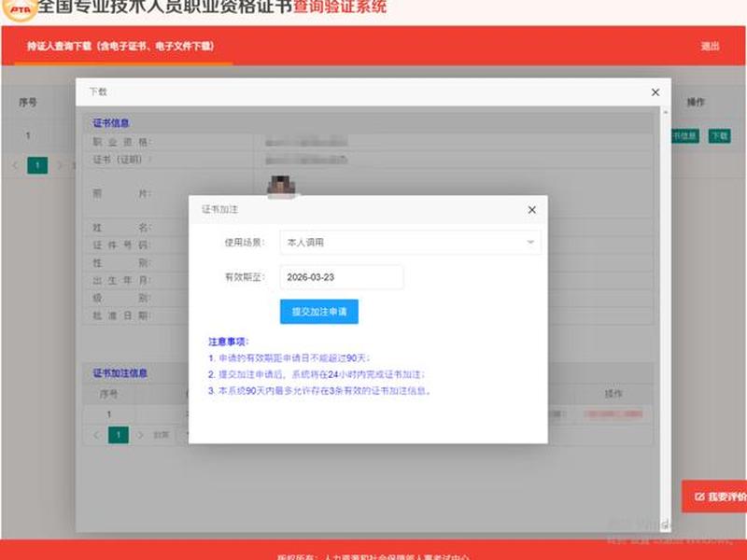Click the 证书信息 section heading
Screen dimensions: 747x560
[110, 123]
